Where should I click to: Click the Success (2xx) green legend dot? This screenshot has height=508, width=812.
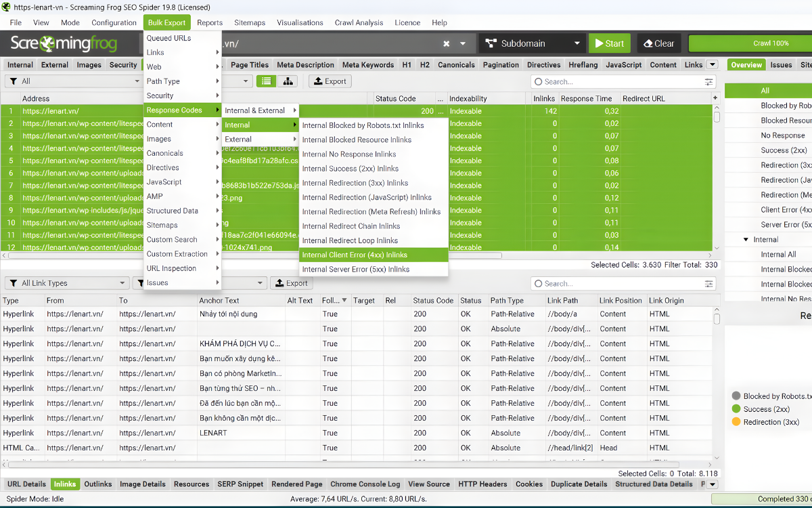click(736, 409)
